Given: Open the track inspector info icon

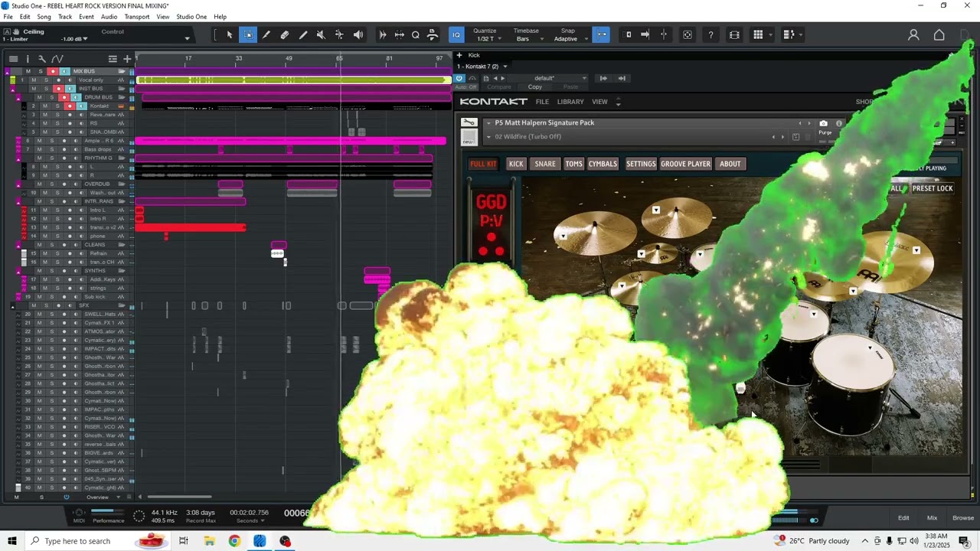Looking at the screenshot, I should coord(28,59).
